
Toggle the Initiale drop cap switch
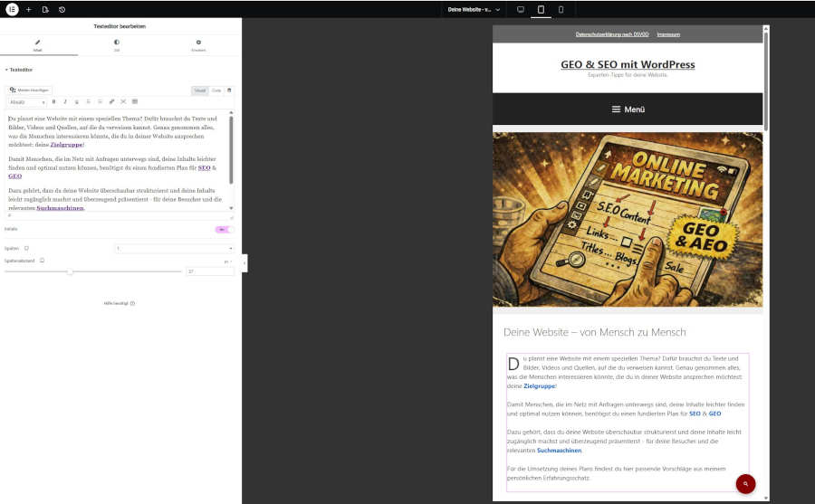(224, 229)
